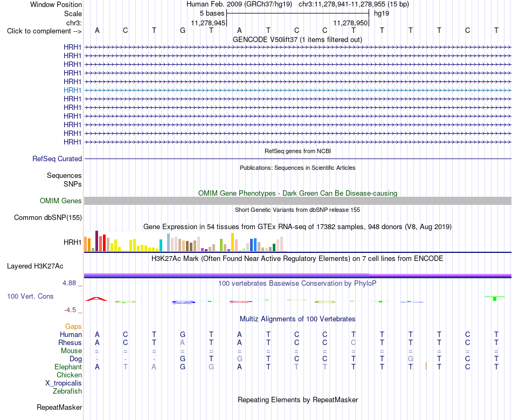Viewport: 512px width, 420px height.
Task: Click the purple Layered H3K27Ac signal band
Action: (297, 276)
